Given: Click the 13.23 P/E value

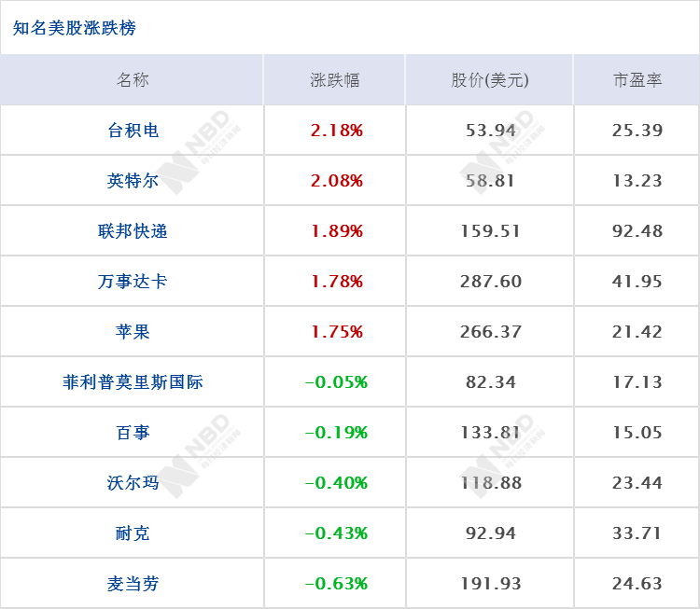Looking at the screenshot, I should coord(637,181).
